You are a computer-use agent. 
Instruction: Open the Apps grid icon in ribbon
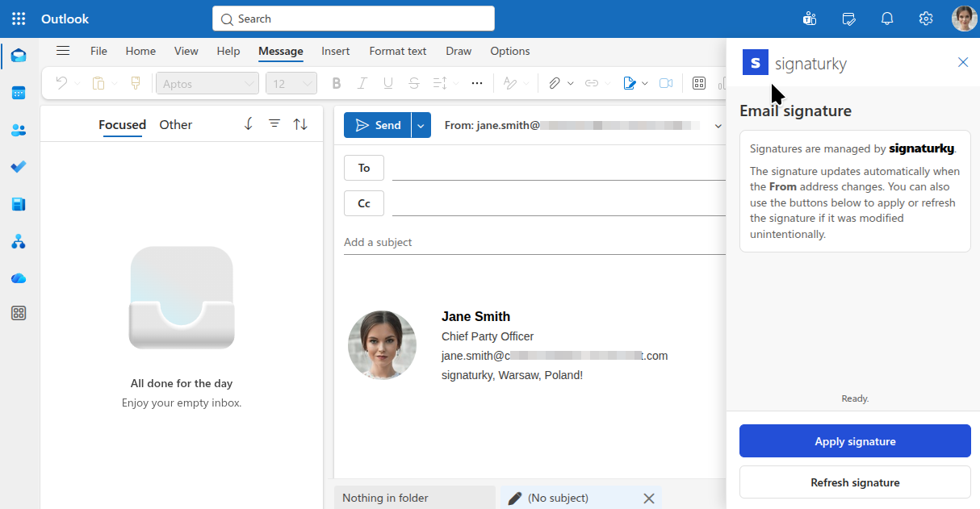click(x=699, y=83)
